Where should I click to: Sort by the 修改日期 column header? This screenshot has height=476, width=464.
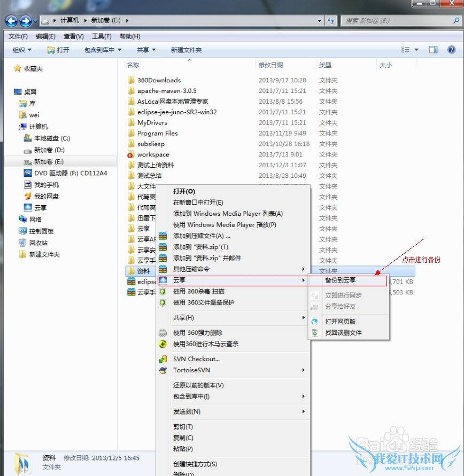coord(285,65)
